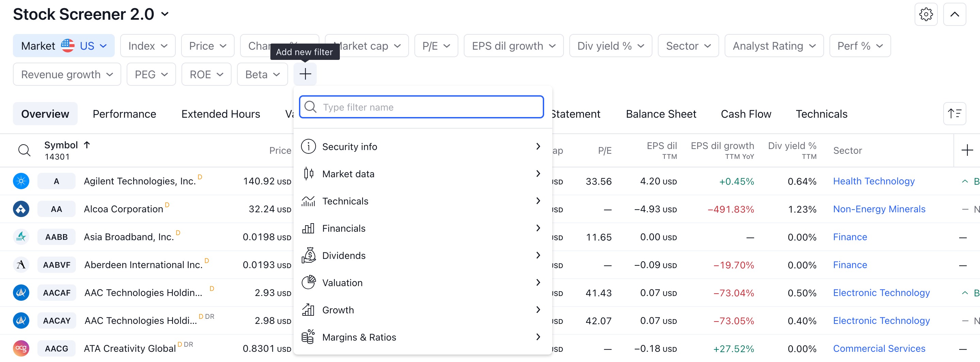The width and height of the screenshot is (980, 362).
Task: Switch to the Extended Hours tab
Action: coord(221,114)
